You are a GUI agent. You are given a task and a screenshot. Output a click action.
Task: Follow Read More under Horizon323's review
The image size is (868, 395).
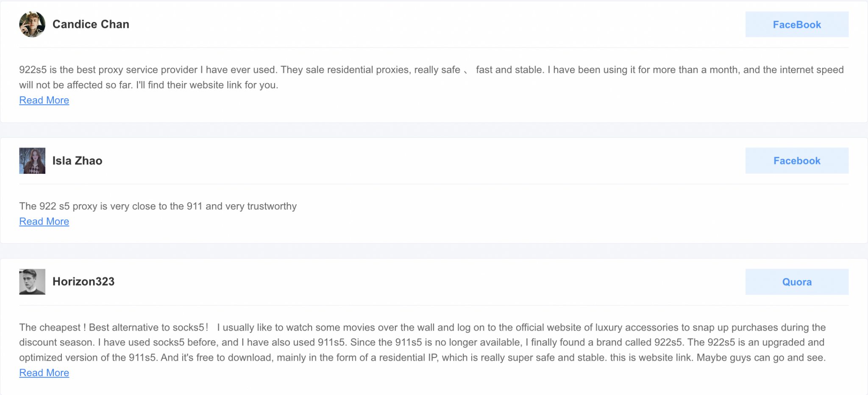tap(44, 373)
